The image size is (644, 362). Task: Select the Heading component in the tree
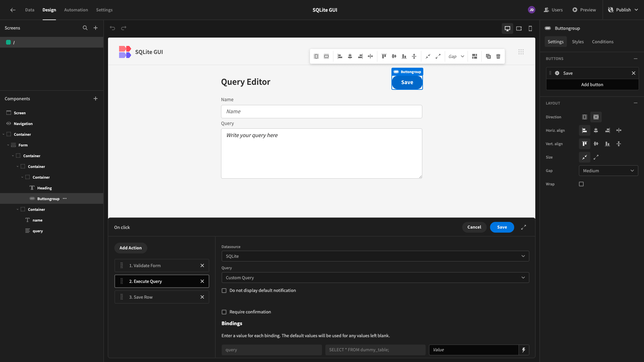pos(45,188)
